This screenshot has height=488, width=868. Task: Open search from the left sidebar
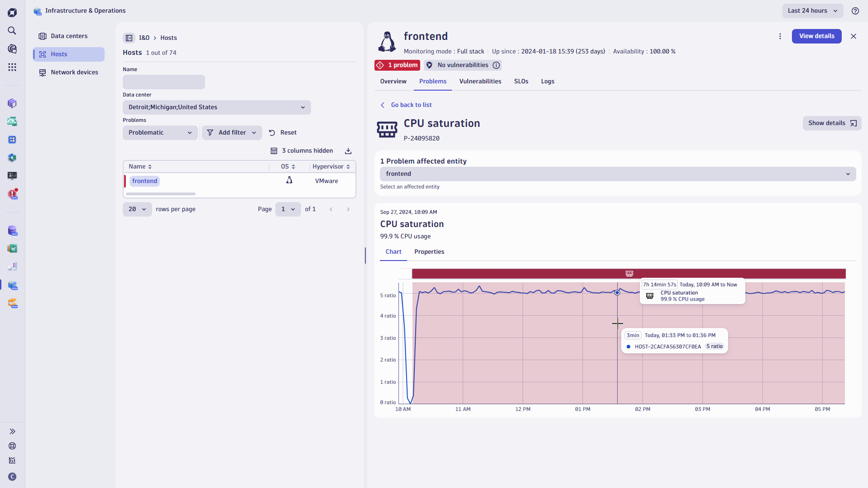(12, 30)
